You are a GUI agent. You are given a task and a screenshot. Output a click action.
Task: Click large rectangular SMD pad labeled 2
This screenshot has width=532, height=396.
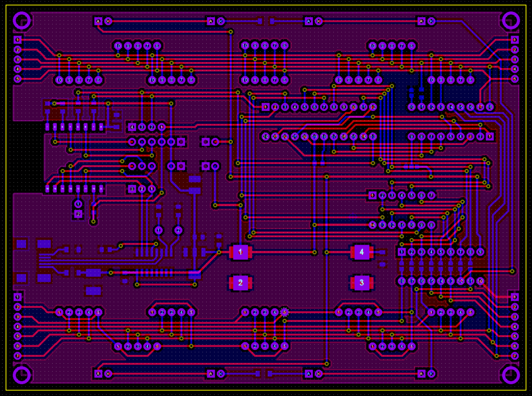(x=240, y=283)
